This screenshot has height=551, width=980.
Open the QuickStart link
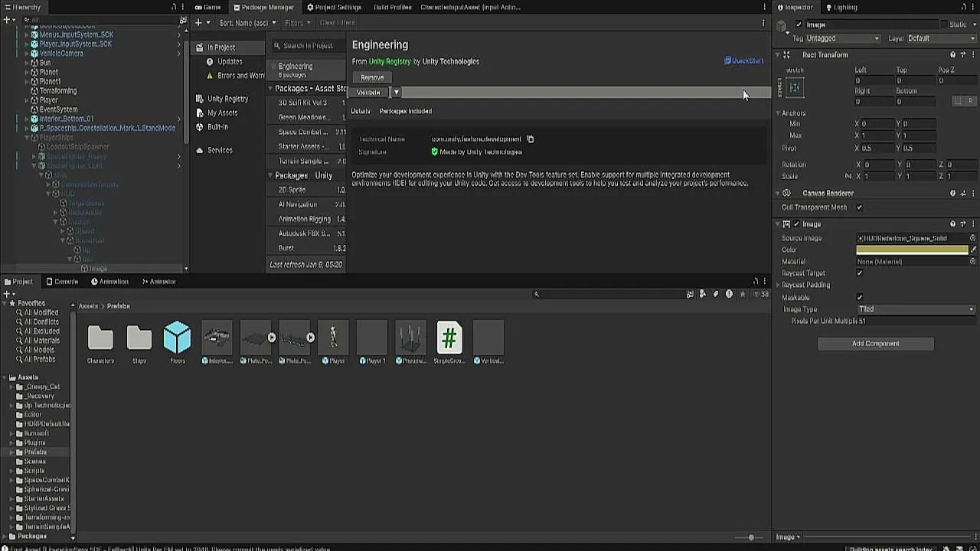[x=743, y=60]
